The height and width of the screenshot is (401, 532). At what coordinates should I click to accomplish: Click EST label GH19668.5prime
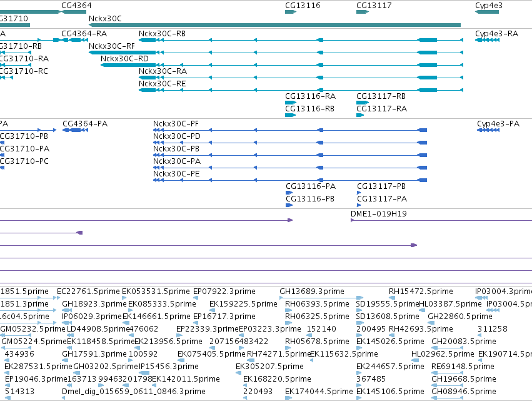click(464, 380)
